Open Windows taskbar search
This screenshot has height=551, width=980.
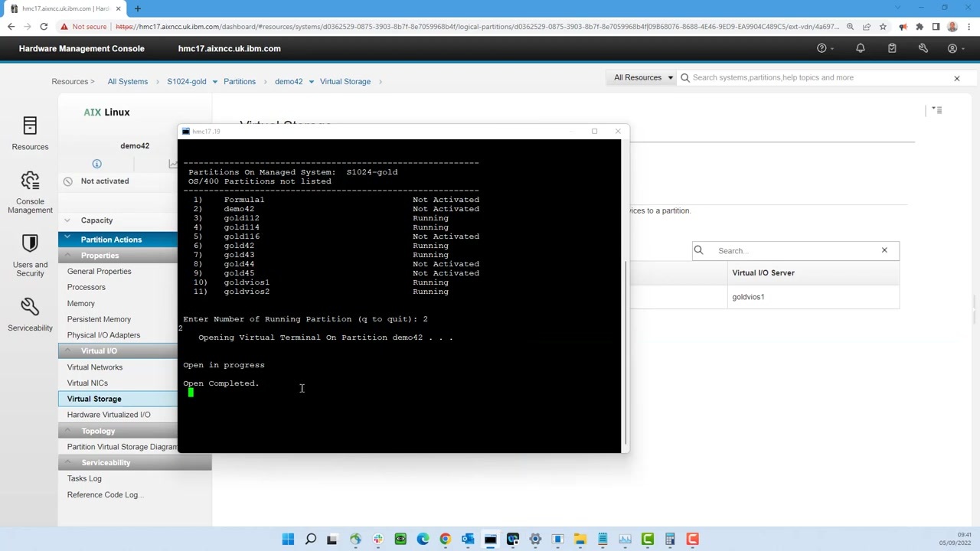[310, 540]
